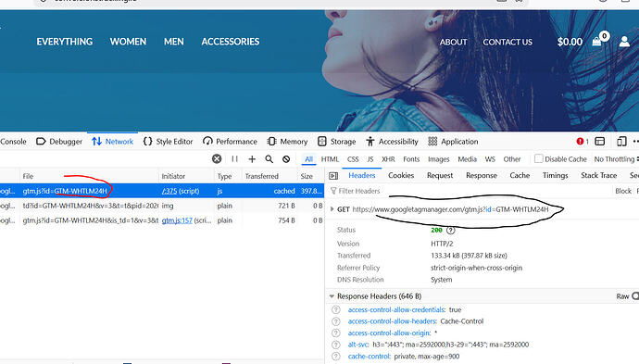This screenshot has width=639, height=364.
Task: Open the Storage tab
Action: [x=336, y=142]
